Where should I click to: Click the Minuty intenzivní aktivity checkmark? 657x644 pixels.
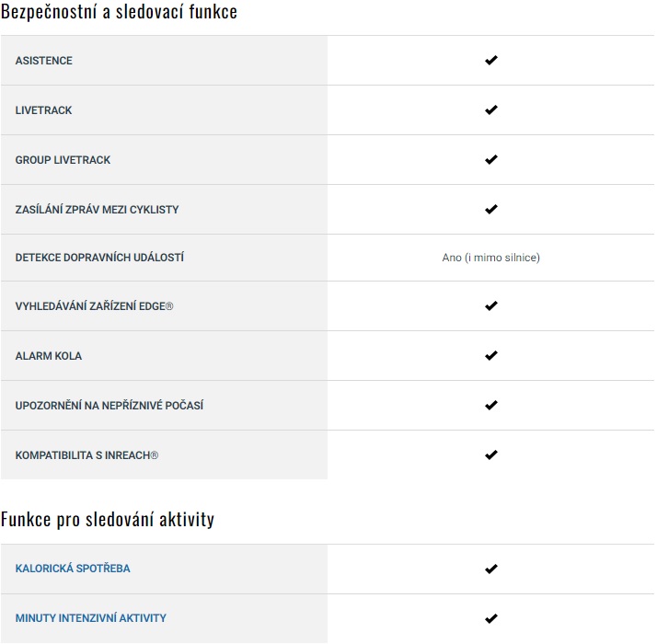click(x=490, y=618)
